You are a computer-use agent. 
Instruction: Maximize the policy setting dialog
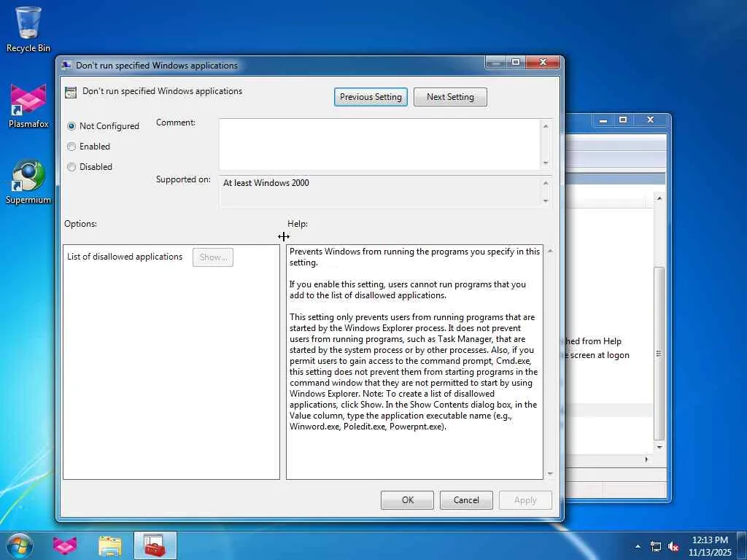(x=516, y=63)
